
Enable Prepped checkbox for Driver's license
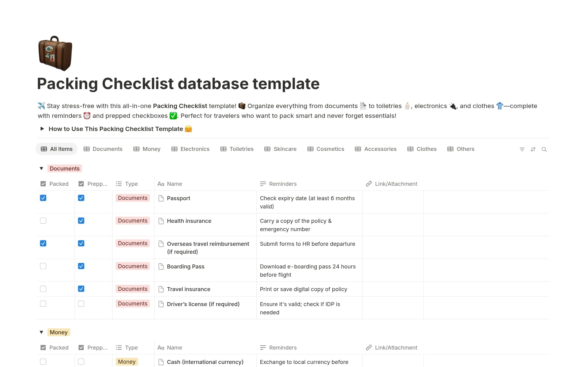(x=81, y=304)
